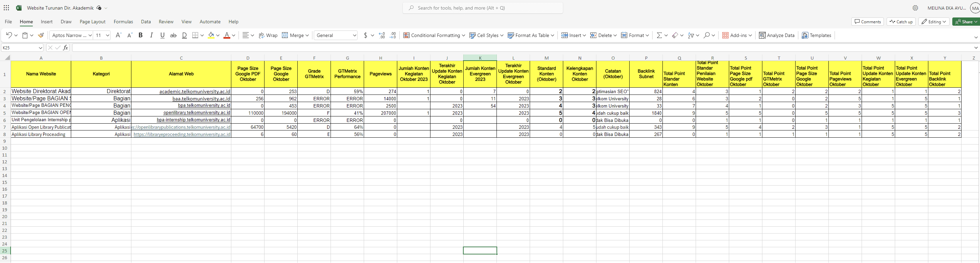Click the search tools and help box
The width and height of the screenshot is (980, 263).
pyautogui.click(x=483, y=8)
